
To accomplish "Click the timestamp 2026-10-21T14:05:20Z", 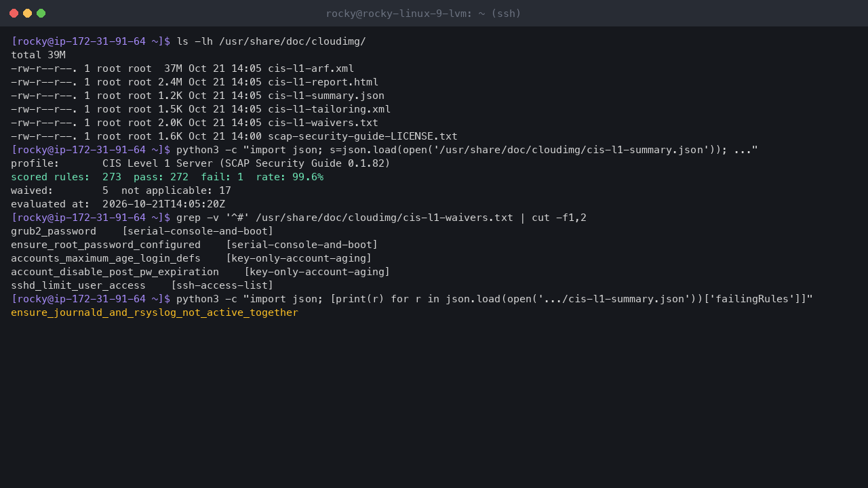I will [x=163, y=204].
